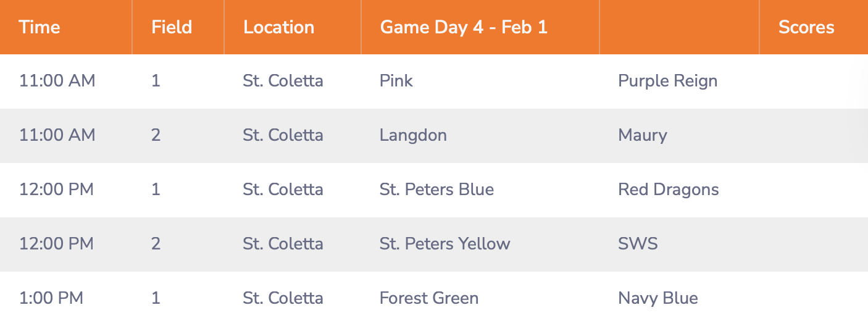Viewport: 868px width, 326px height.
Task: Click the Time column header
Action: [40, 27]
